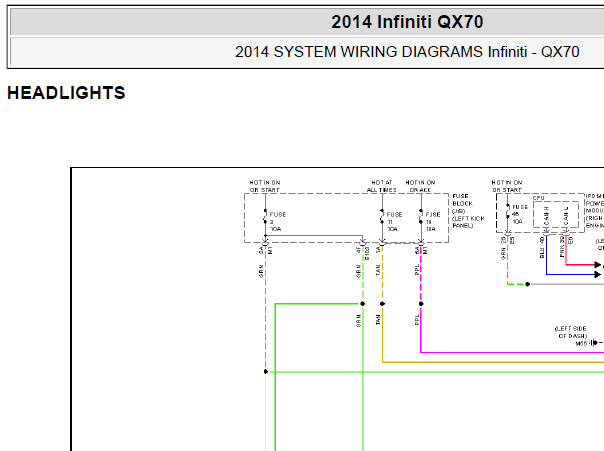
Task: Select the BLU wire label
Action: tap(542, 253)
